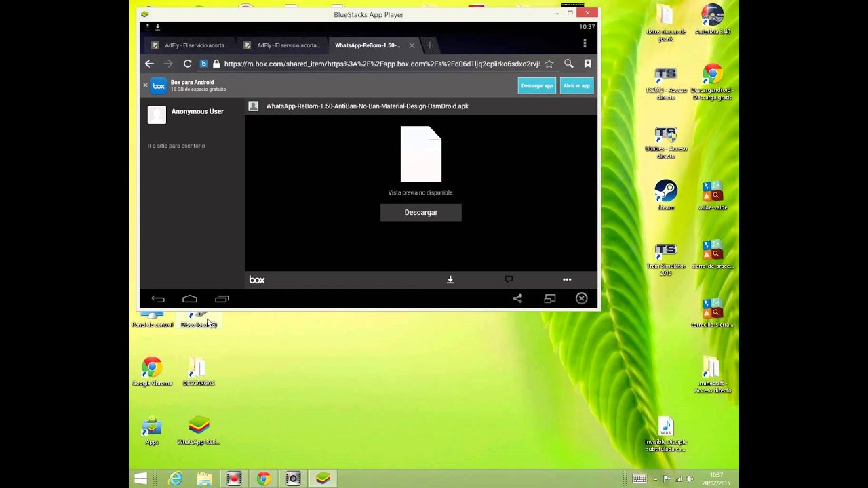
Task: Click Ir a sitio para escritorio link
Action: (x=176, y=146)
